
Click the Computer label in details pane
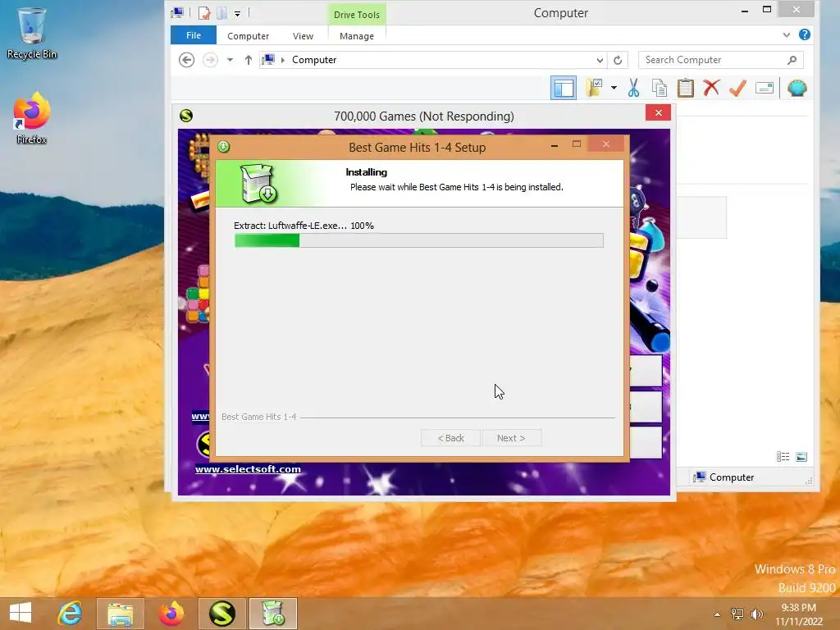[x=731, y=477]
